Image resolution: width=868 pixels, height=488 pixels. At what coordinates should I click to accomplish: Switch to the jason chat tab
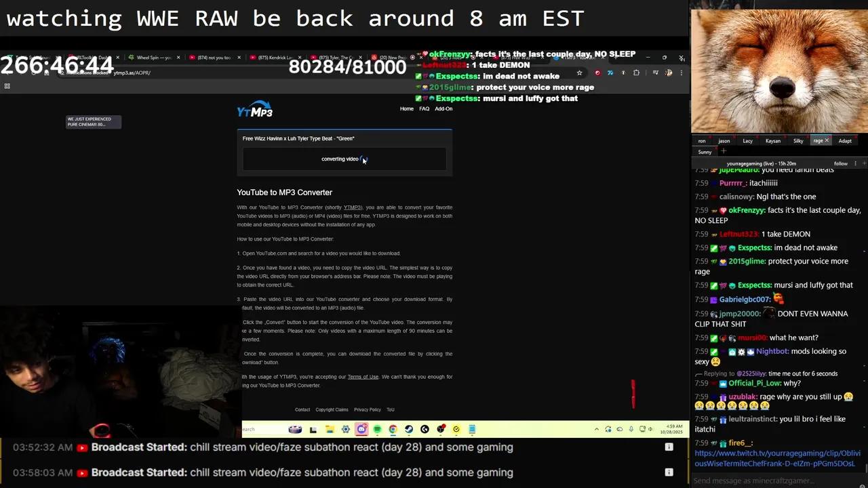tap(724, 141)
